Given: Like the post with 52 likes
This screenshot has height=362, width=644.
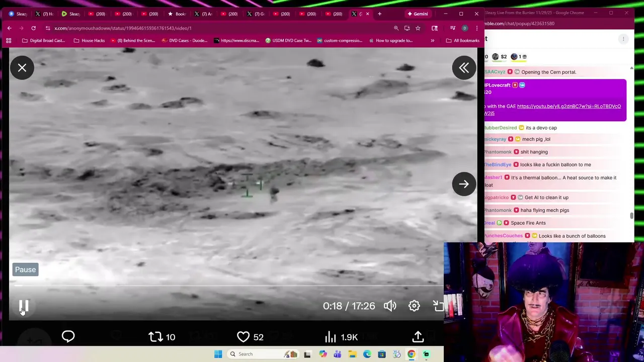Looking at the screenshot, I should click(251, 337).
